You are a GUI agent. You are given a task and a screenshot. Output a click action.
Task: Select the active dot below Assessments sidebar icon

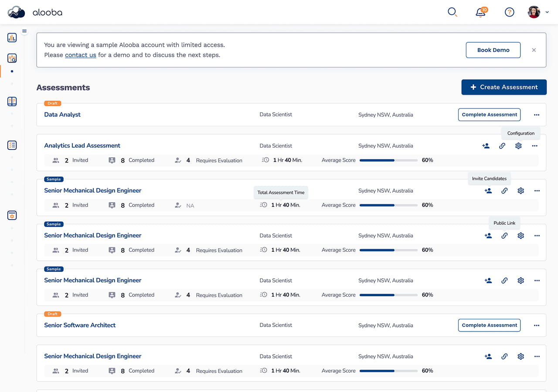click(12, 71)
